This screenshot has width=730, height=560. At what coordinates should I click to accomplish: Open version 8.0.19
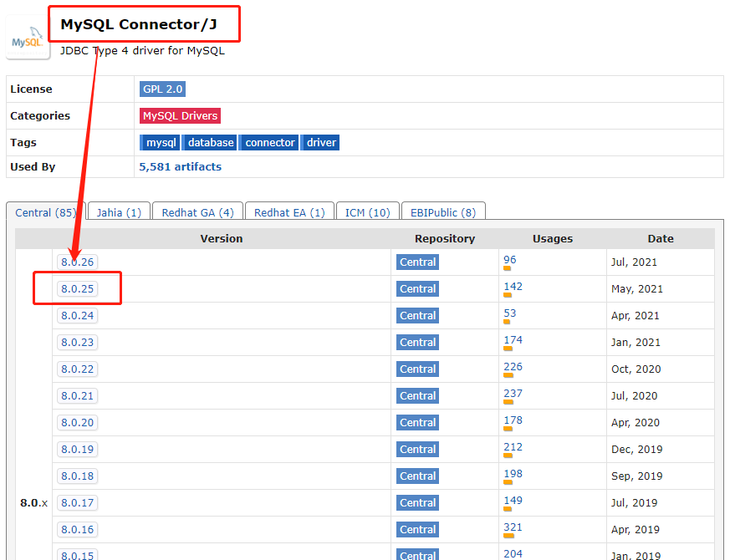pyautogui.click(x=77, y=449)
